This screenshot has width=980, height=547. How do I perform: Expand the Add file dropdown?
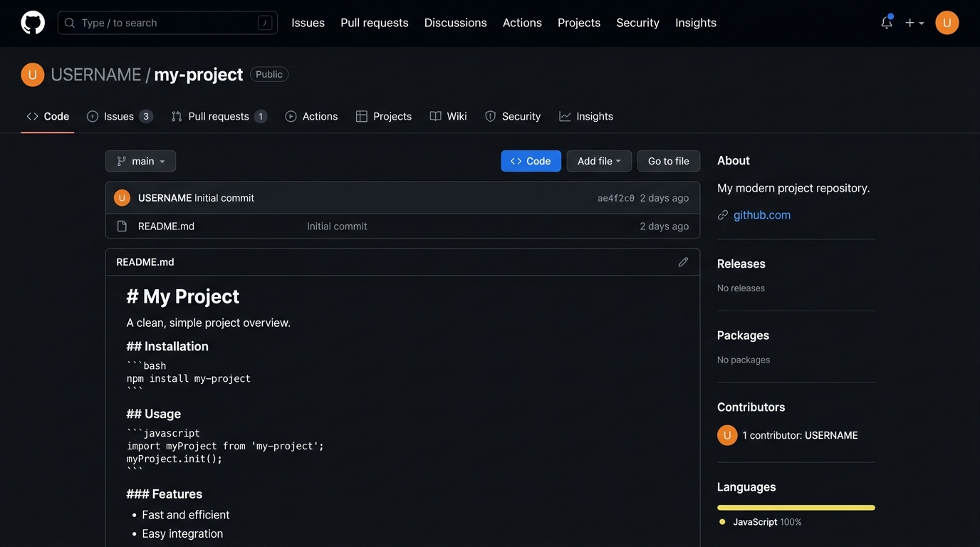(599, 161)
